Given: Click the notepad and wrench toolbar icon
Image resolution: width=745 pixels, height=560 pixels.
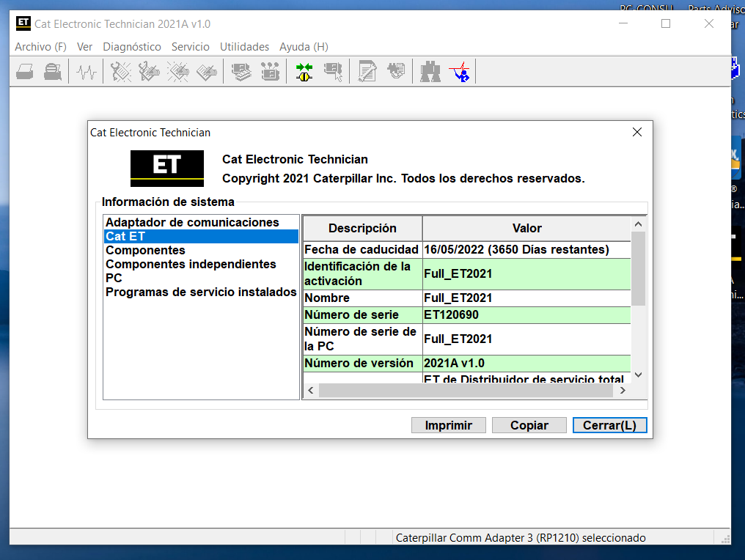Looking at the screenshot, I should [x=367, y=72].
